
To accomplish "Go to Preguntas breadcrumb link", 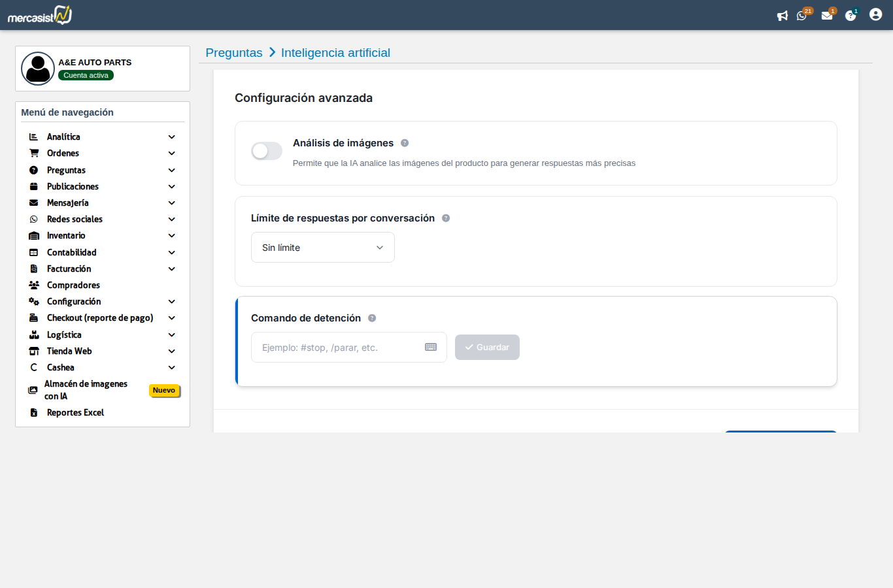I will click(x=234, y=53).
